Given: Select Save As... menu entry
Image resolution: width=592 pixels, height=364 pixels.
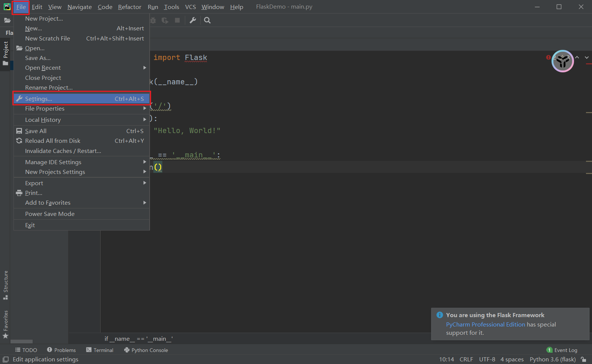Looking at the screenshot, I should (82, 58).
